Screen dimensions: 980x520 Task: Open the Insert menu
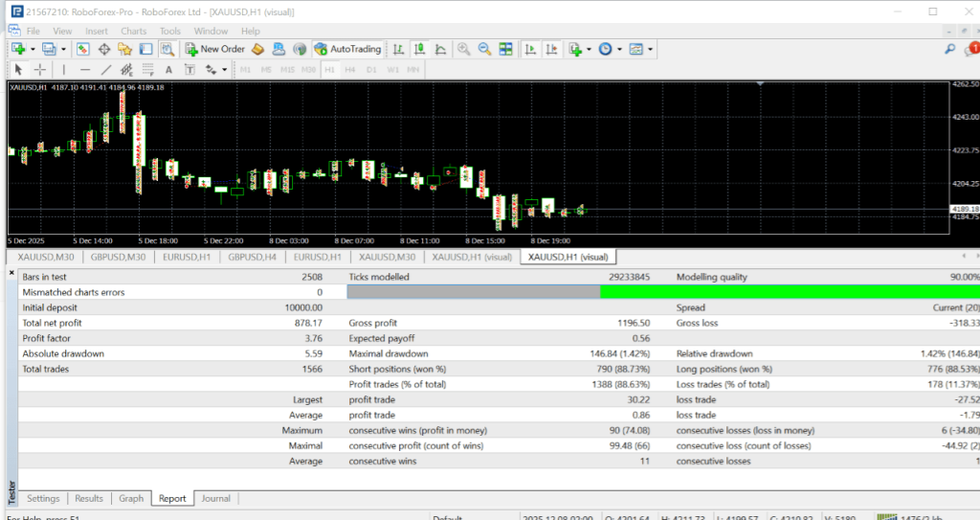97,31
